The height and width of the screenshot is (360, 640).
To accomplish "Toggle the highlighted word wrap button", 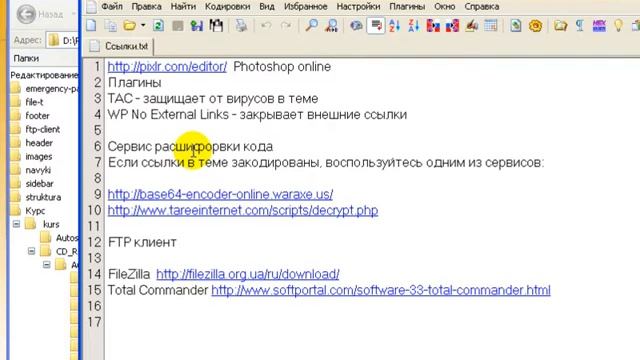I will (376, 26).
